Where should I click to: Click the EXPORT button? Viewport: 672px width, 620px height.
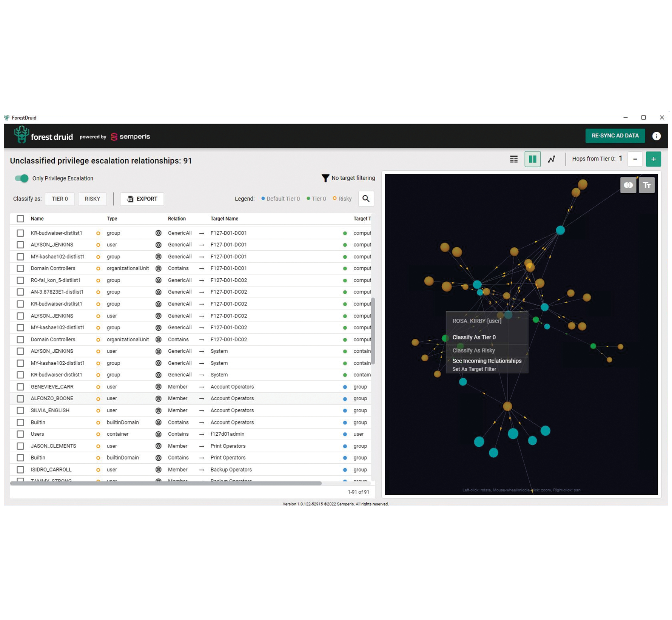(142, 199)
